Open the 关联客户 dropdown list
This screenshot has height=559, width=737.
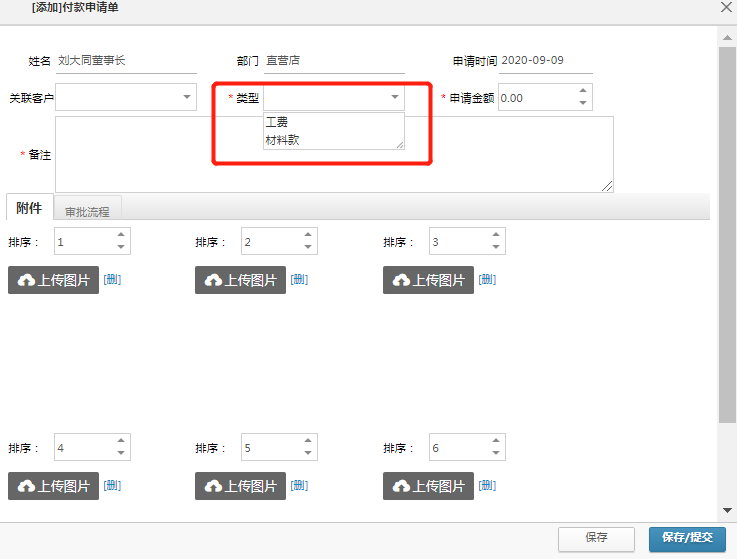point(187,97)
